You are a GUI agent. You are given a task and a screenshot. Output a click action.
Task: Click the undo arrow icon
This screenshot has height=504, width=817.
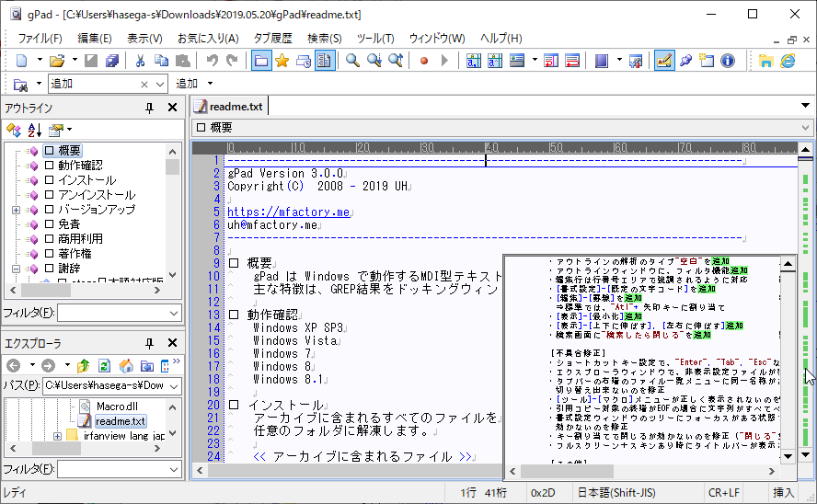[212, 61]
